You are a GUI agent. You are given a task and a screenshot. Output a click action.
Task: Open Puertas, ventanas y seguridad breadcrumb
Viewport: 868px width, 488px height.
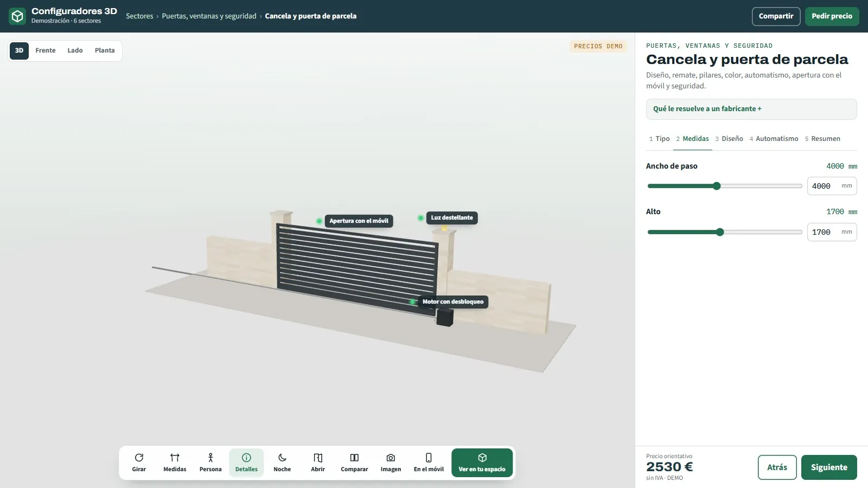click(209, 16)
